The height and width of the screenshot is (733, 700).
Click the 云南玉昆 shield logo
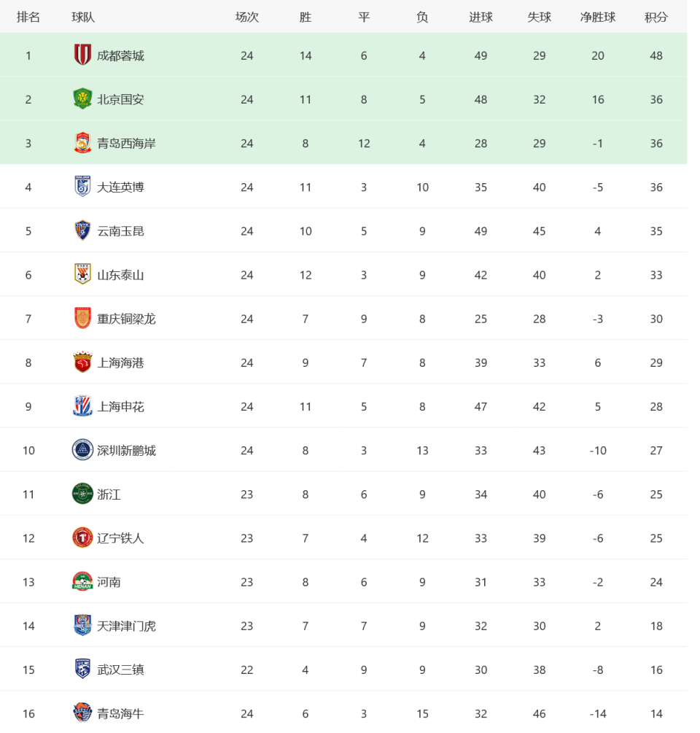click(x=82, y=230)
